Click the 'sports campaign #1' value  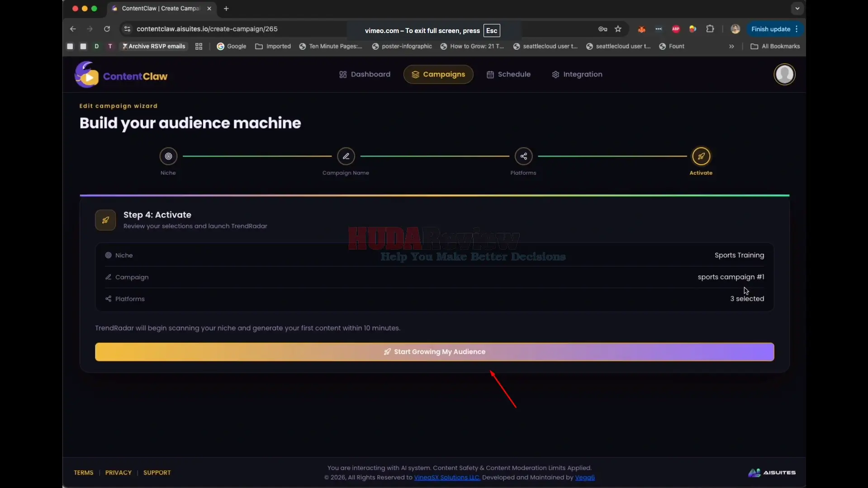coord(731,277)
